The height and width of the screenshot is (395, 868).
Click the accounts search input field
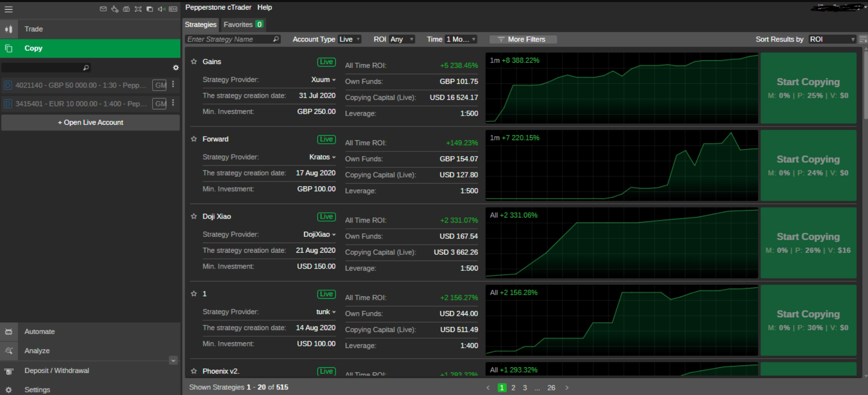pos(46,68)
